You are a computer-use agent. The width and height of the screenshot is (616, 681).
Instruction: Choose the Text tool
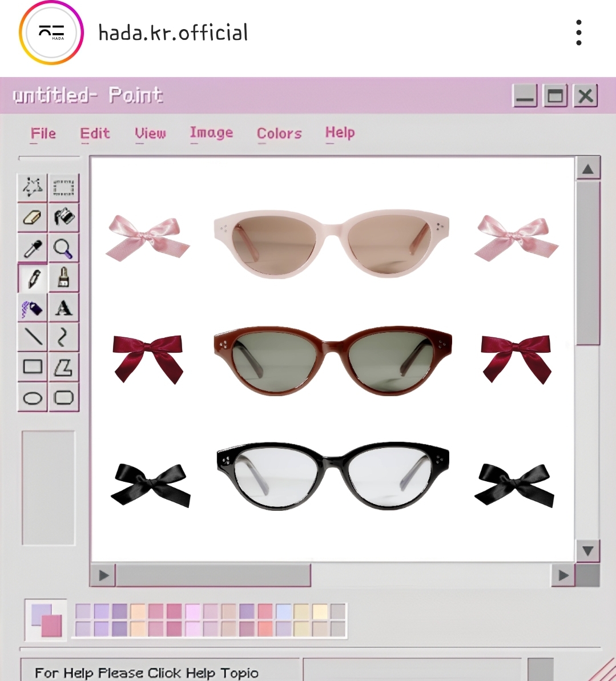[x=63, y=308]
